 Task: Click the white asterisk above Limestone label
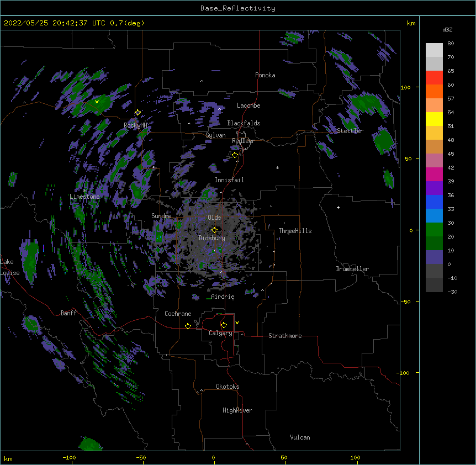84,191
